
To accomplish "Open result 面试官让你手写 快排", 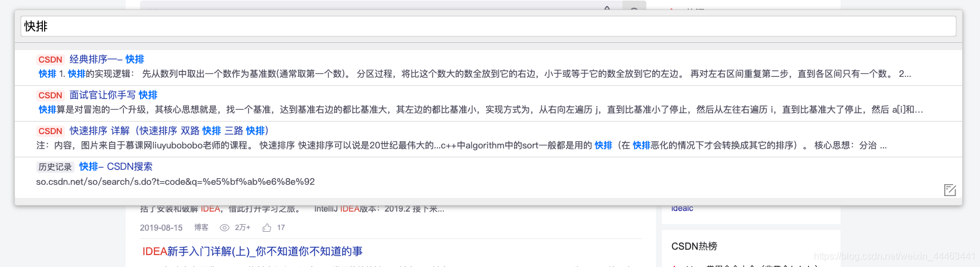I will coord(113,95).
